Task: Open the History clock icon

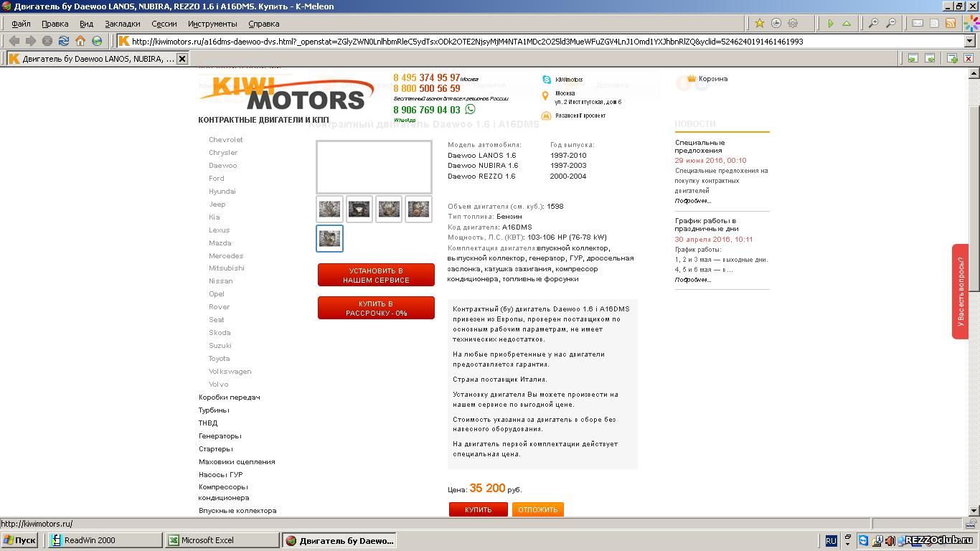Action: [776, 24]
